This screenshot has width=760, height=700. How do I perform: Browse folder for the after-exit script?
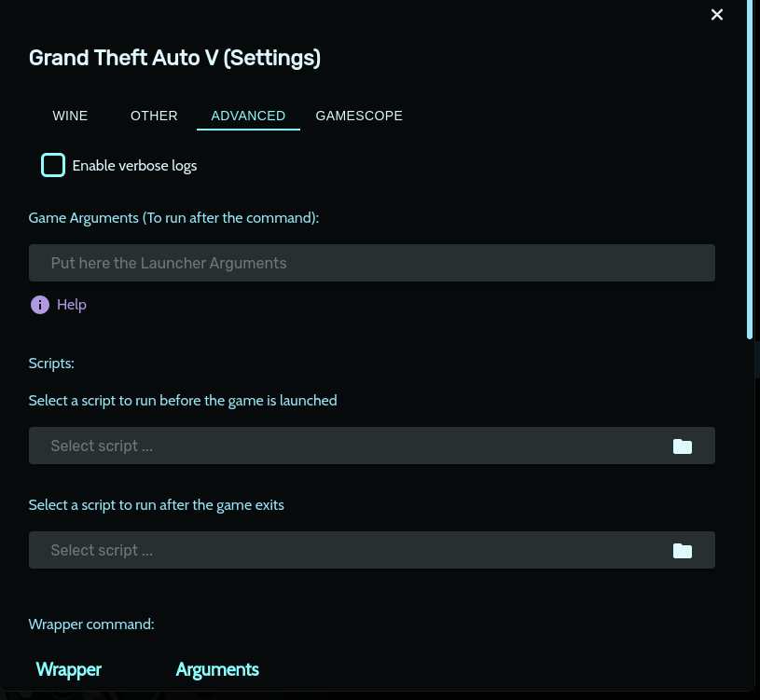[x=683, y=551]
